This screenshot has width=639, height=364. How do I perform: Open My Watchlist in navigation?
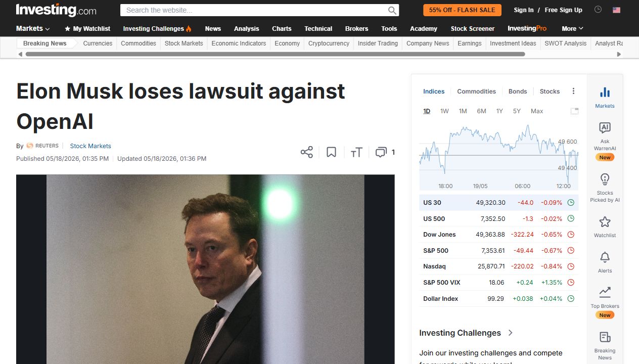click(x=87, y=29)
